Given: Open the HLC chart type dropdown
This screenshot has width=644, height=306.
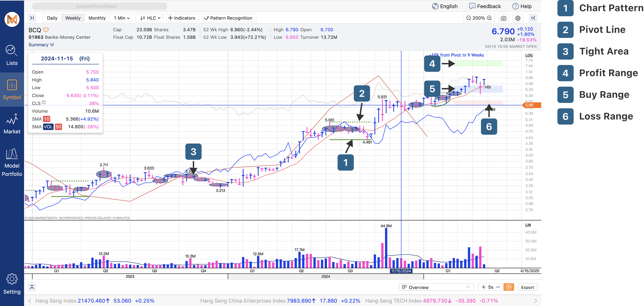Looking at the screenshot, I should pyautogui.click(x=150, y=18).
